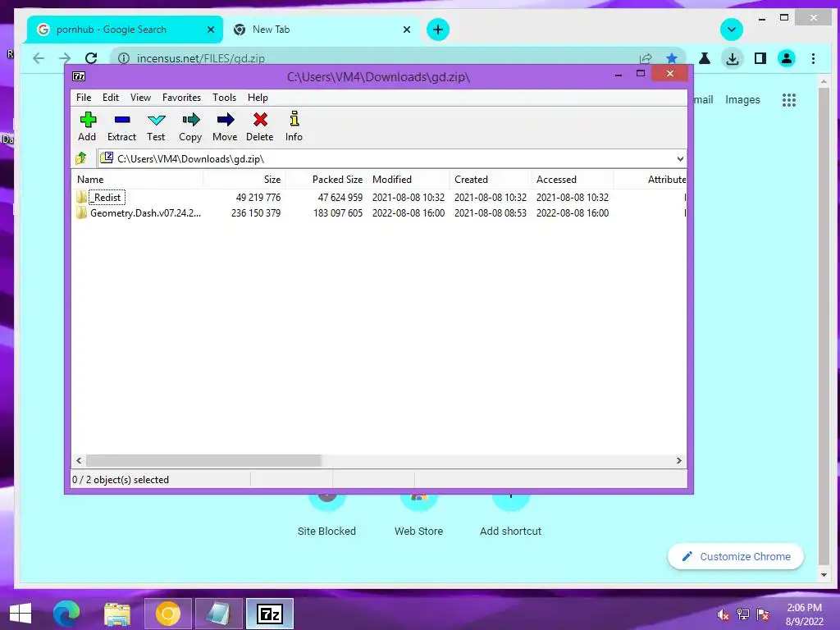Click Customize Chrome button
Screen dimensions: 840x630
point(736,557)
